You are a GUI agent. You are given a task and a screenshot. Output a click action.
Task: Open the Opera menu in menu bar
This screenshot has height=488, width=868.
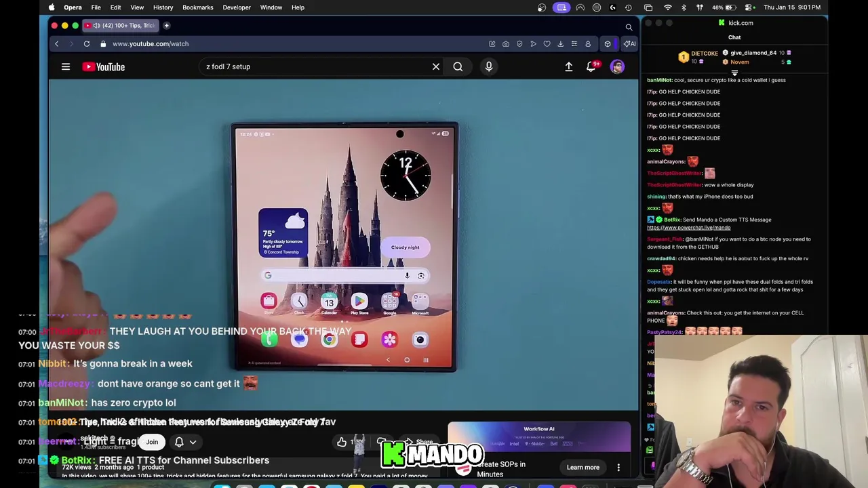73,7
